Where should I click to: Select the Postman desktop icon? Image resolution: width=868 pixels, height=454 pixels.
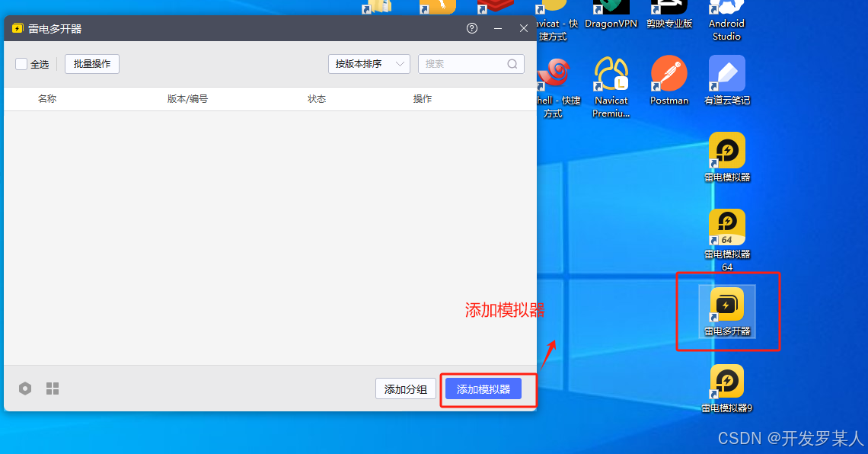point(669,80)
